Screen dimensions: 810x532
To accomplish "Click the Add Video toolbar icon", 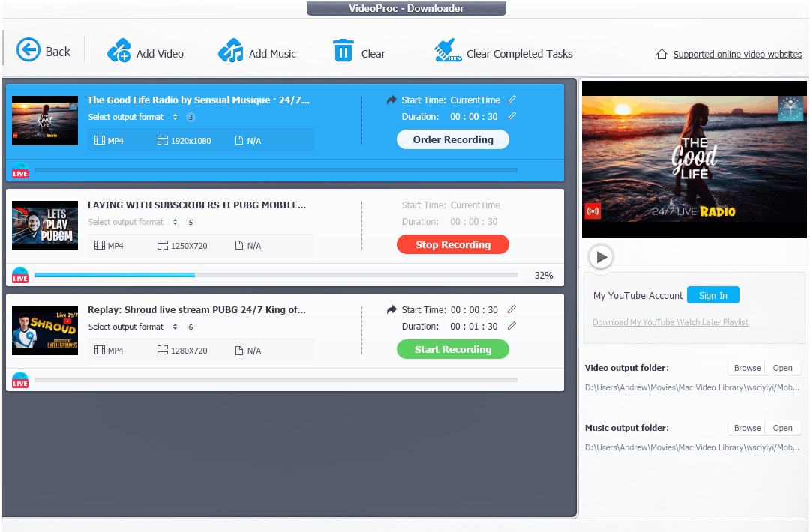I will 120,51.
